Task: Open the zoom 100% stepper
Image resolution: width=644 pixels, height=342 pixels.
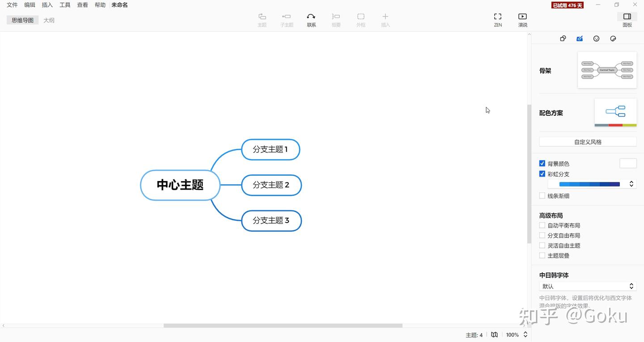Action: click(525, 334)
